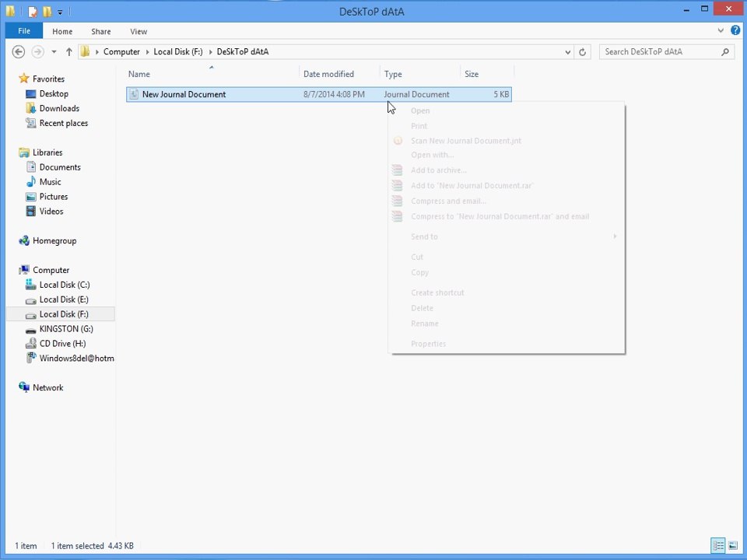Select the Computer node in the sidebar
The width and height of the screenshot is (747, 560).
(x=51, y=270)
